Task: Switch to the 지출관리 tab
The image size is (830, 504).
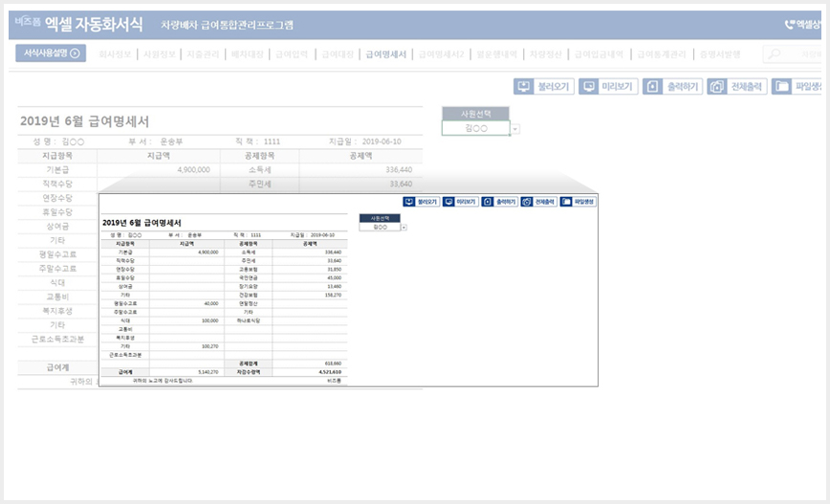Action: click(x=203, y=54)
